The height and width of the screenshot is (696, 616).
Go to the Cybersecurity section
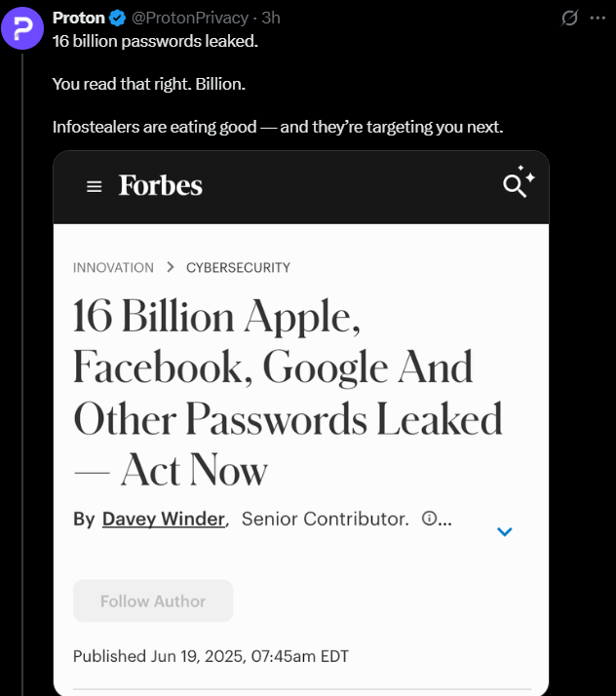238,268
